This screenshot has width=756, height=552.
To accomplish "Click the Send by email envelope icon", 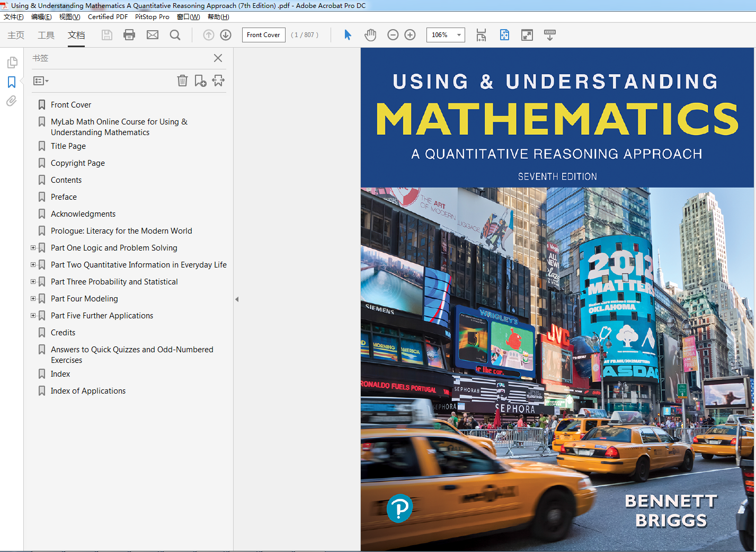I will click(x=153, y=35).
